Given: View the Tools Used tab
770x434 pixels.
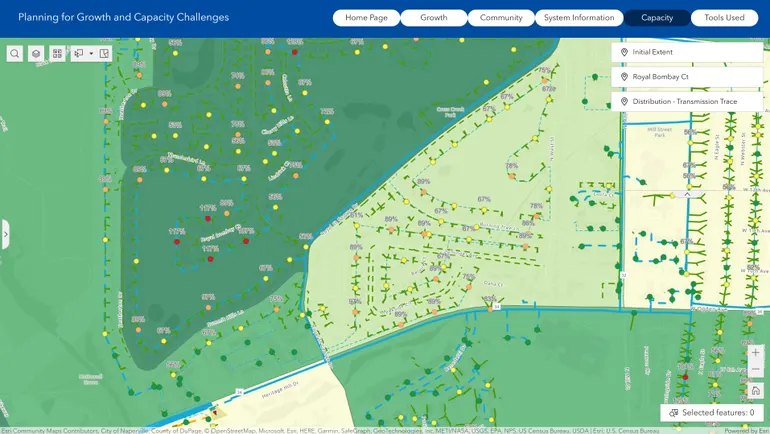Looking at the screenshot, I should [724, 18].
